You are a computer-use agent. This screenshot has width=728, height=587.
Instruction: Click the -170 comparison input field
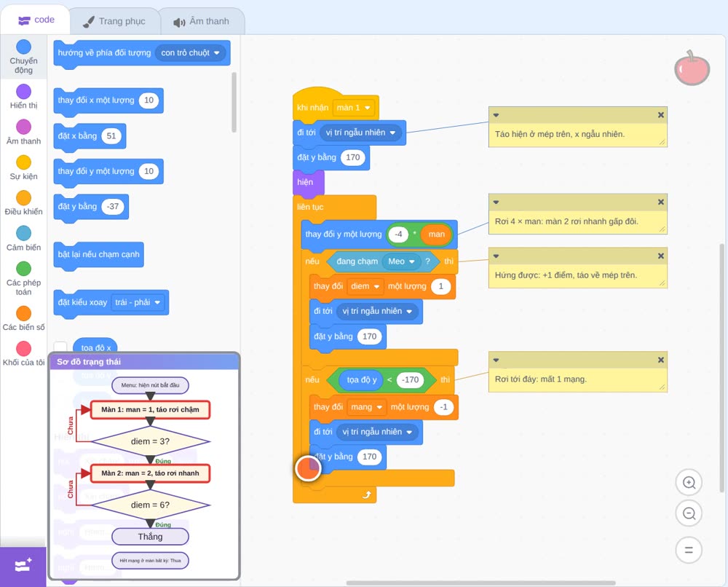pyautogui.click(x=410, y=380)
